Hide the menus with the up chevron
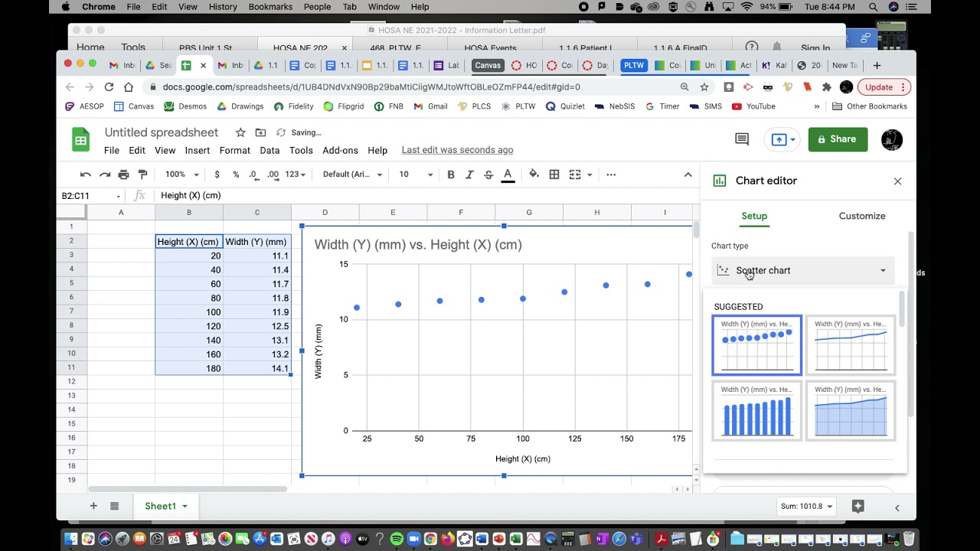This screenshot has height=551, width=980. (688, 174)
